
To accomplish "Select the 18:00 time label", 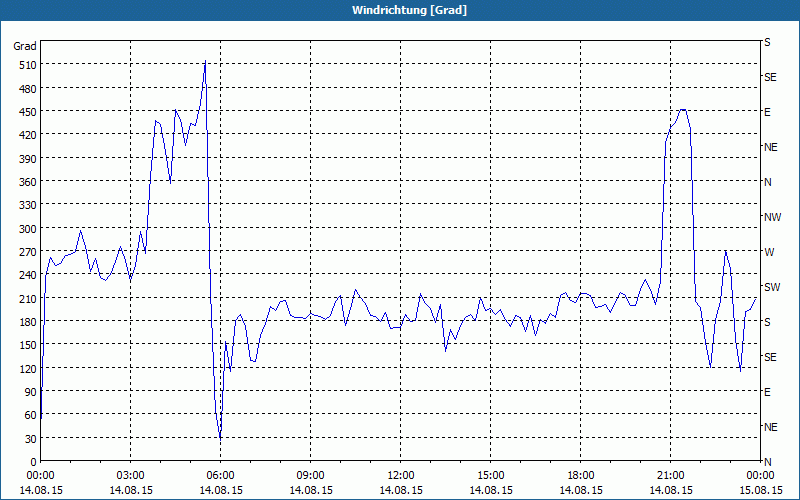I will (581, 476).
